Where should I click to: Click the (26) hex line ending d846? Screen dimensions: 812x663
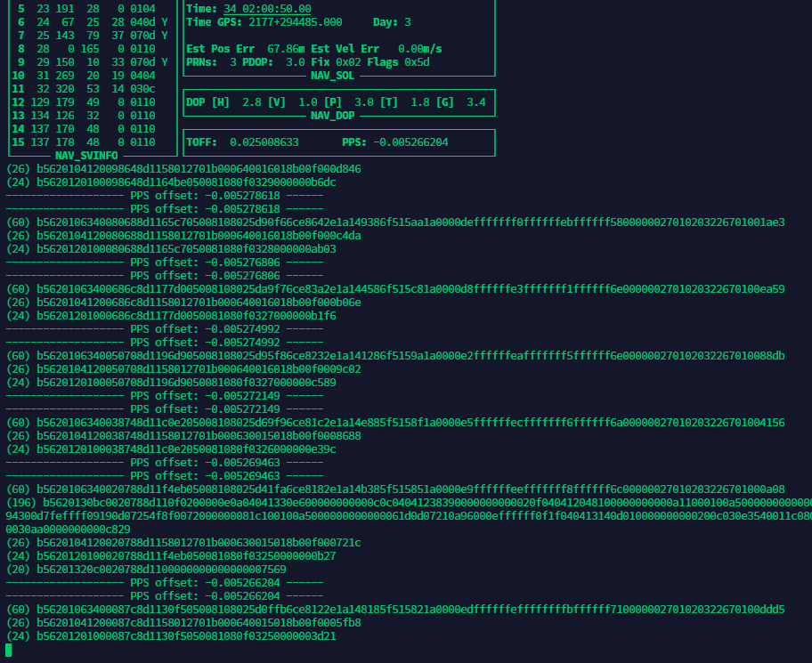pos(183,169)
